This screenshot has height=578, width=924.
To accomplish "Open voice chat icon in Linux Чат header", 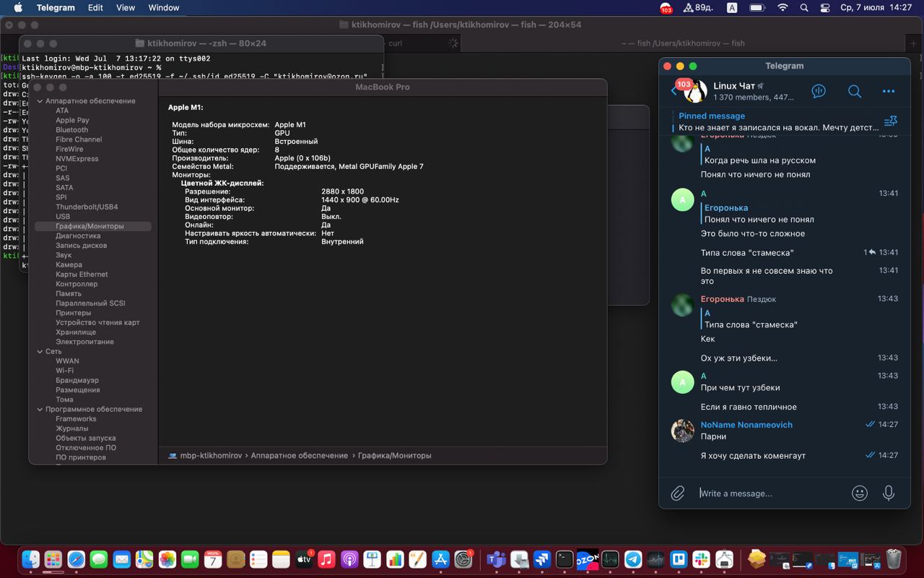I will (x=819, y=91).
